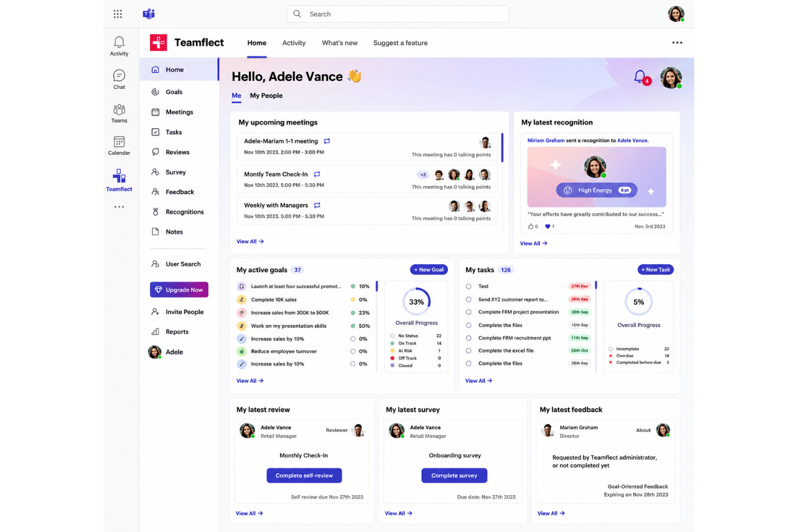The image size is (798, 532).
Task: Tick the 'Complete the files' task dated 15th Sep
Action: [x=469, y=325]
